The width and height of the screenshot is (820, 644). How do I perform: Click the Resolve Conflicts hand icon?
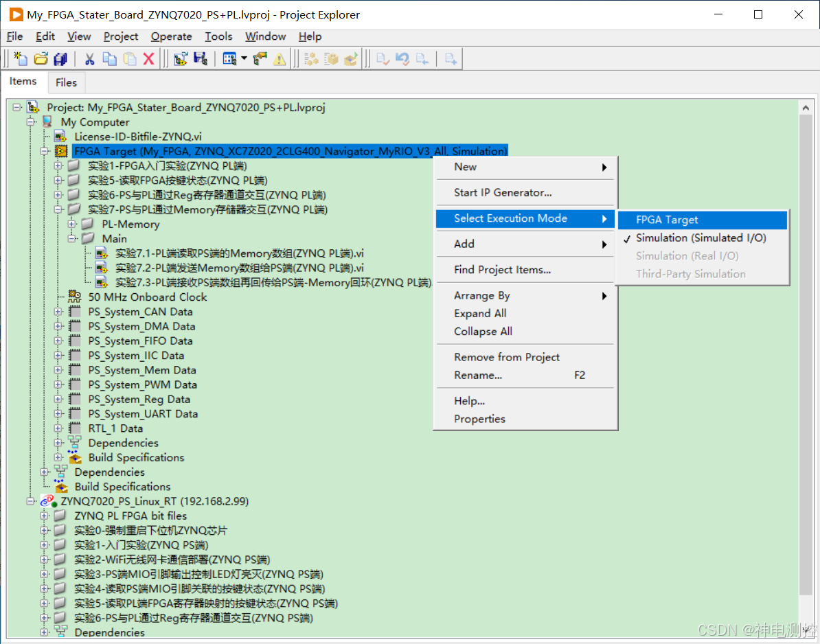[260, 58]
